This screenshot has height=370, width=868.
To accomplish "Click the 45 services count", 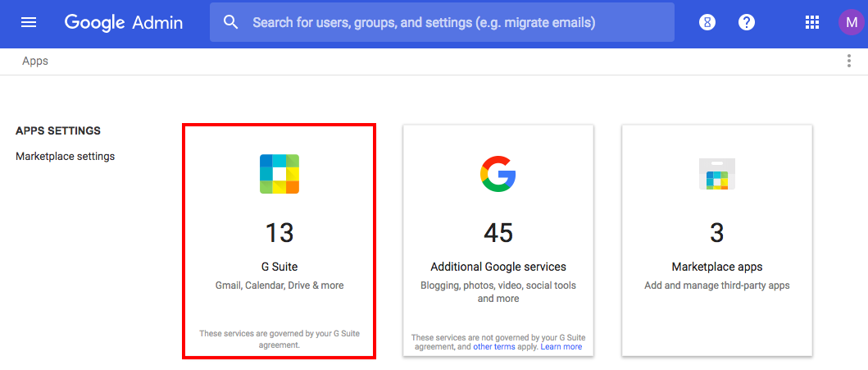I will (x=498, y=233).
